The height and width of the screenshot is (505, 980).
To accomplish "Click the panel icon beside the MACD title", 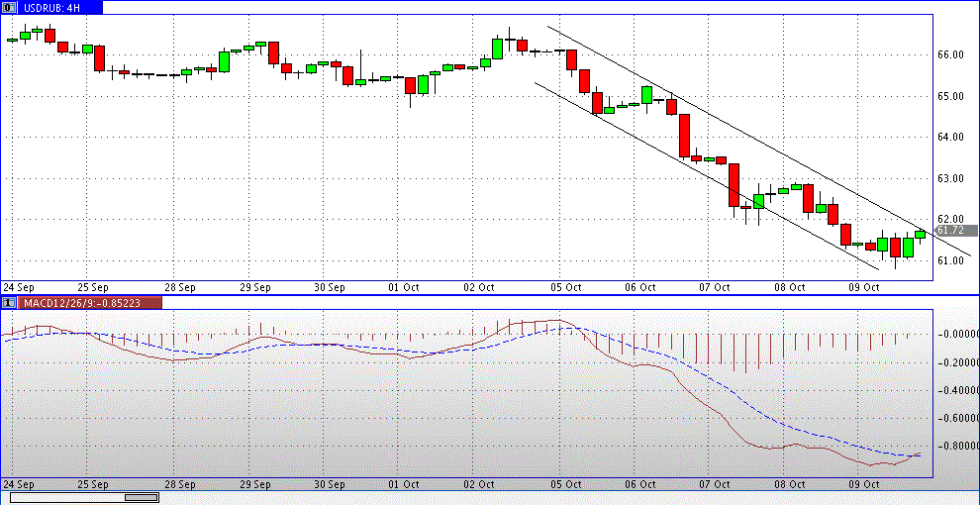I will [x=10, y=303].
